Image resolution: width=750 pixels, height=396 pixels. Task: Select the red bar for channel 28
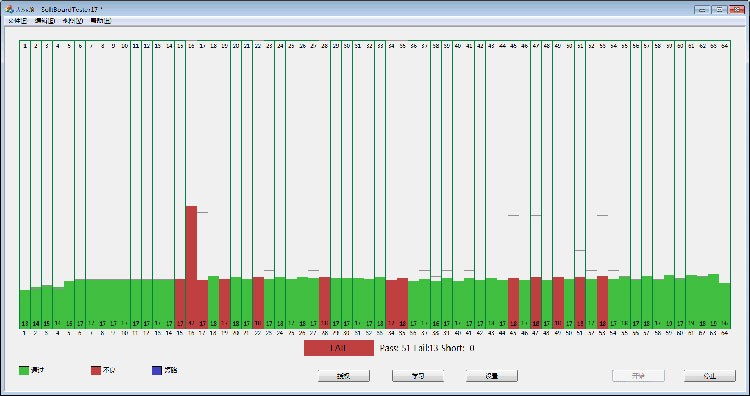point(325,303)
